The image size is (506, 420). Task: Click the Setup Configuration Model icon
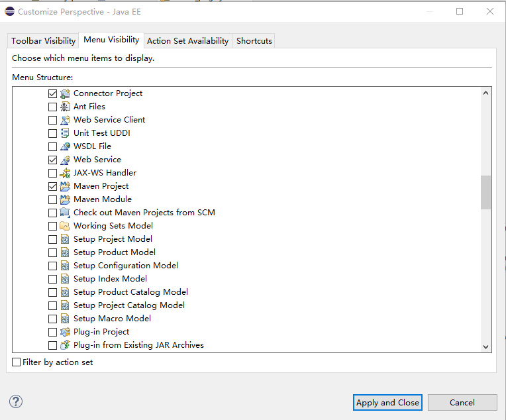pos(65,266)
